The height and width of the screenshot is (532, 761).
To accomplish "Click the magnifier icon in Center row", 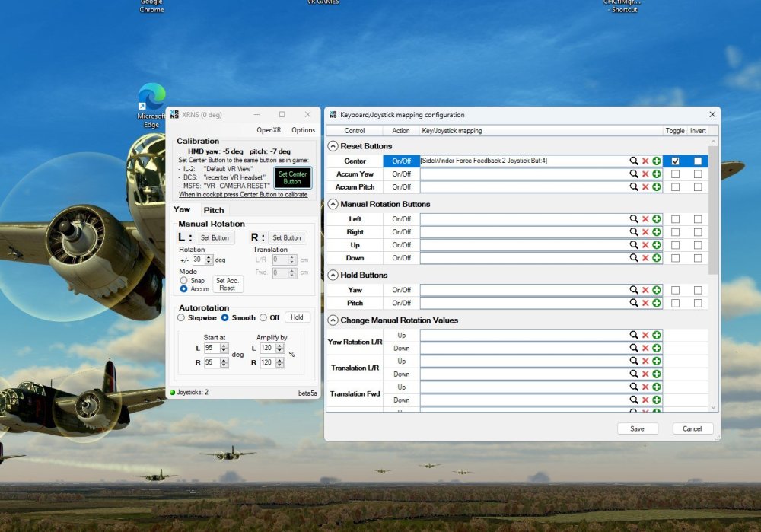I will tap(633, 161).
